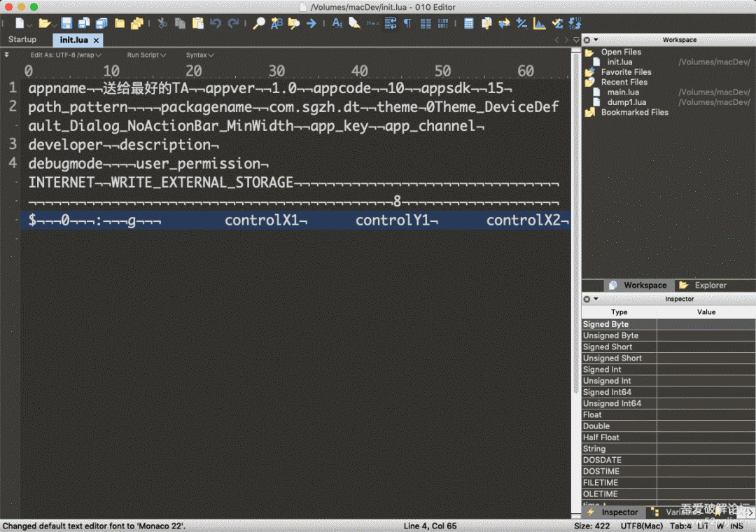This screenshot has width=756, height=532.
Task: Click the Undo arrow icon
Action: pos(216,23)
